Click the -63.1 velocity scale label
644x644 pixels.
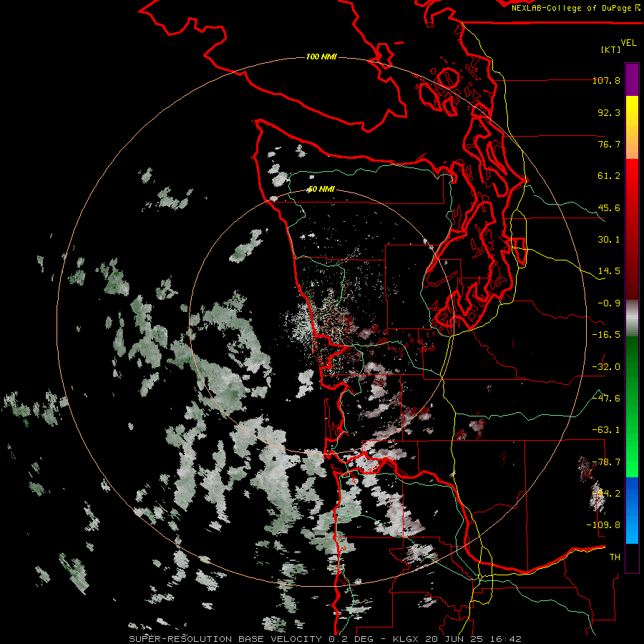[x=606, y=430]
